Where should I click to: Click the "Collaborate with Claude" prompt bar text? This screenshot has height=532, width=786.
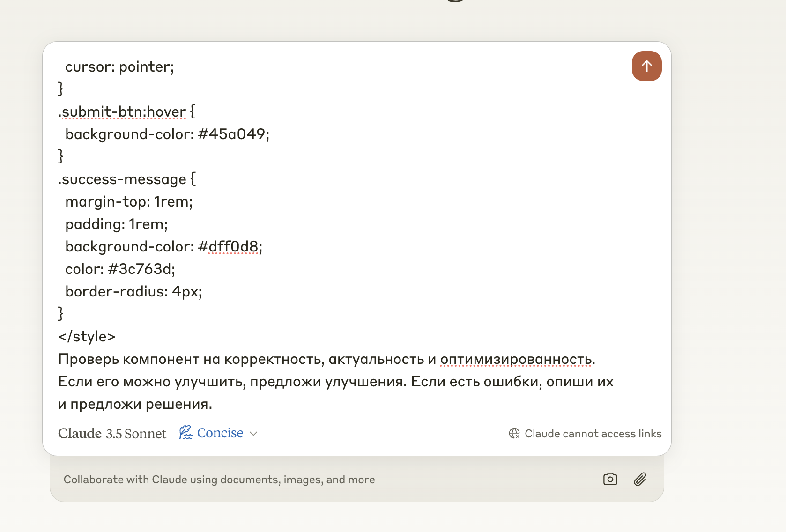click(x=219, y=480)
